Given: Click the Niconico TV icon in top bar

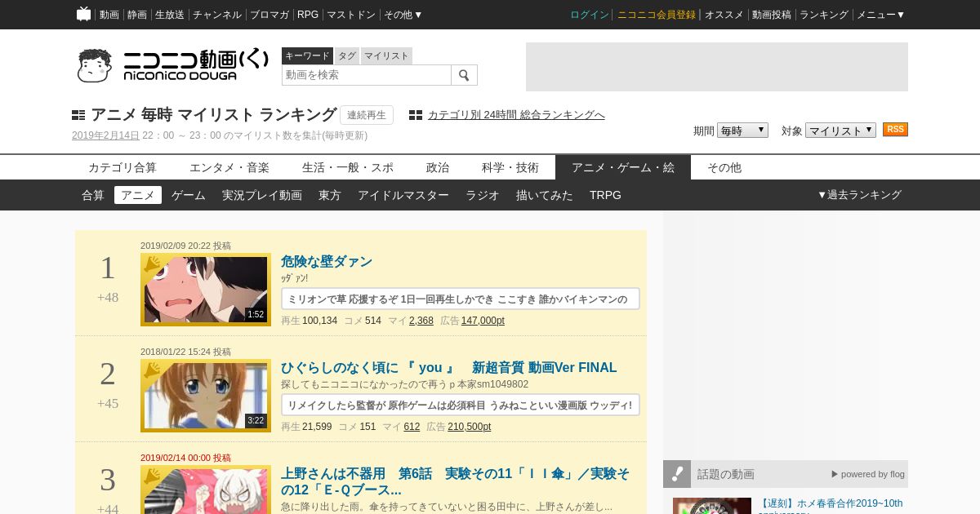Looking at the screenshot, I should [83, 14].
